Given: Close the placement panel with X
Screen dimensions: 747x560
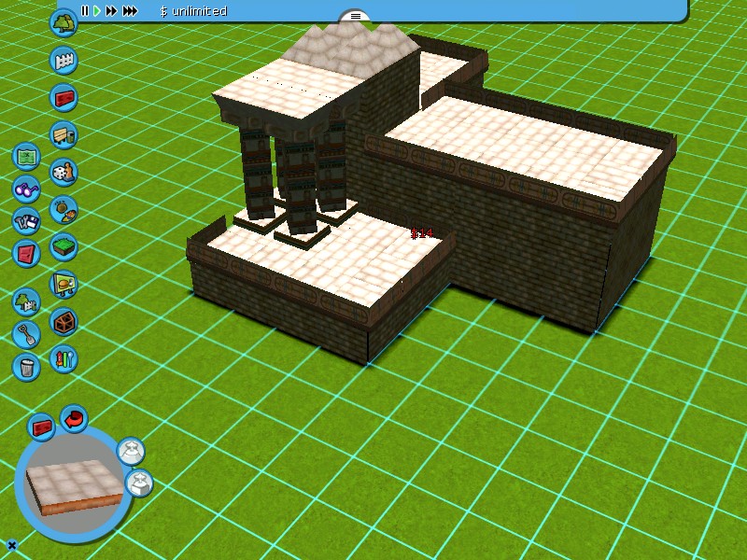Looking at the screenshot, I should pos(12,545).
